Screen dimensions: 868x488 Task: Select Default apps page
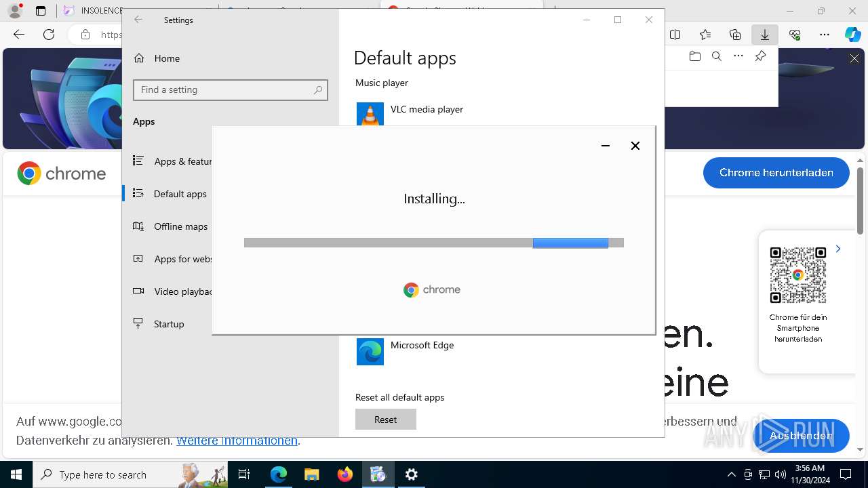pos(170,194)
